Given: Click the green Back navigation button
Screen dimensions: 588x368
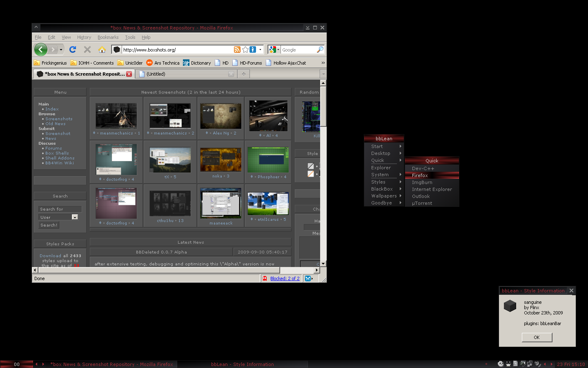Looking at the screenshot, I should tap(40, 49).
